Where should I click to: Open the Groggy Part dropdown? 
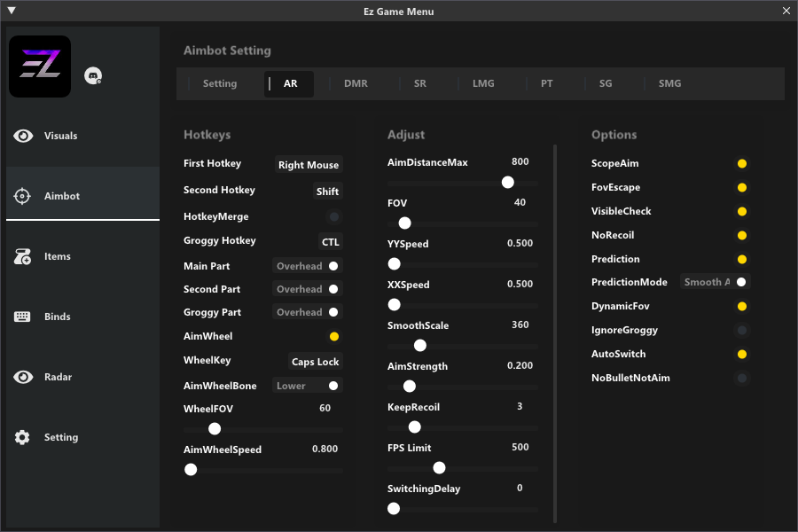(x=308, y=312)
